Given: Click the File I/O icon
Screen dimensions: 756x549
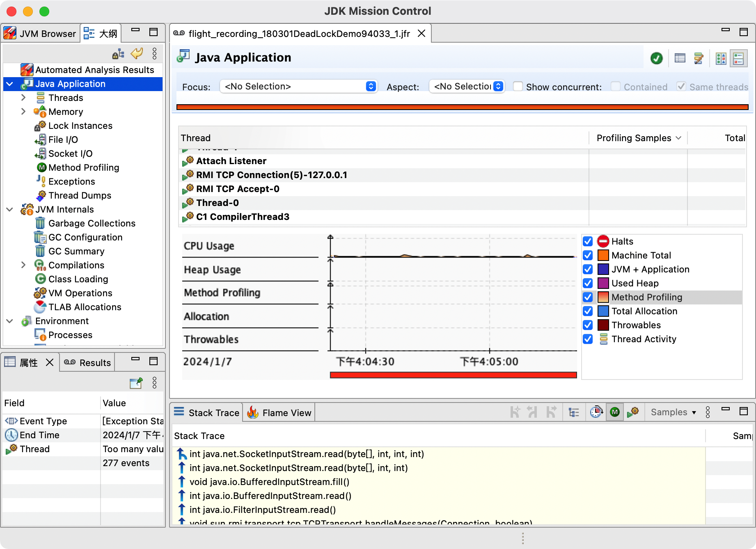Looking at the screenshot, I should [x=40, y=140].
